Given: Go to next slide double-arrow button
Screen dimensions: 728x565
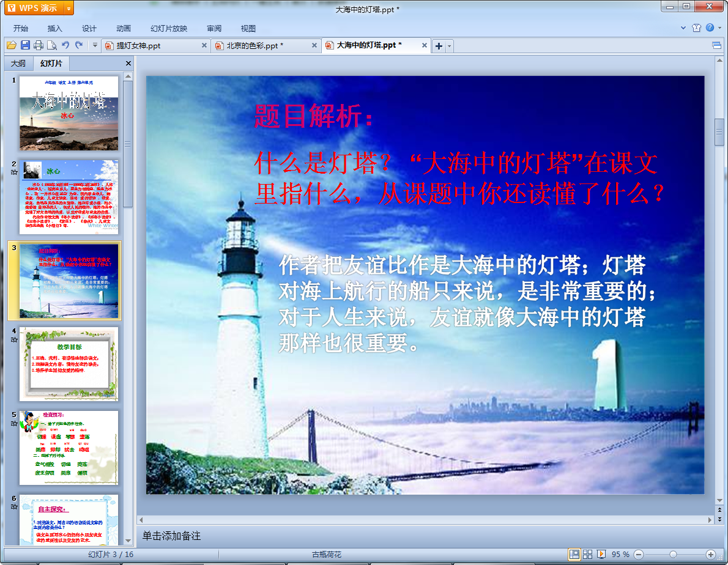Looking at the screenshot, I should 719,519.
